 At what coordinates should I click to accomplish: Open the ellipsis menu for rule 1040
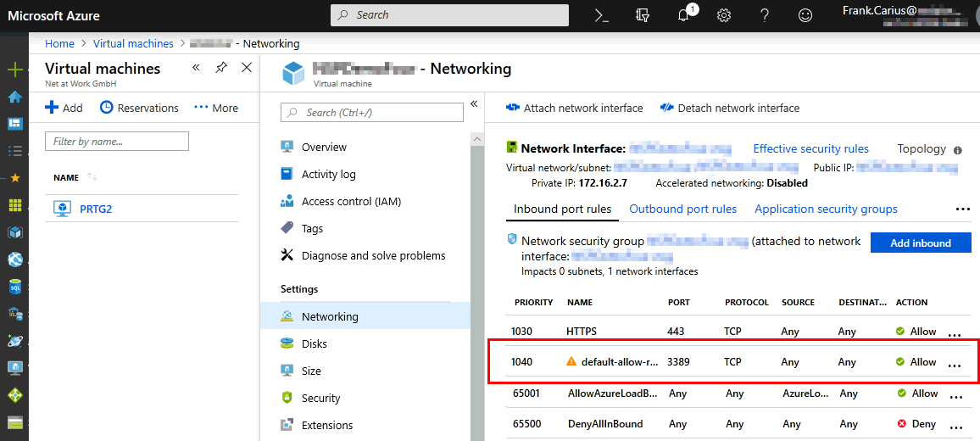955,366
